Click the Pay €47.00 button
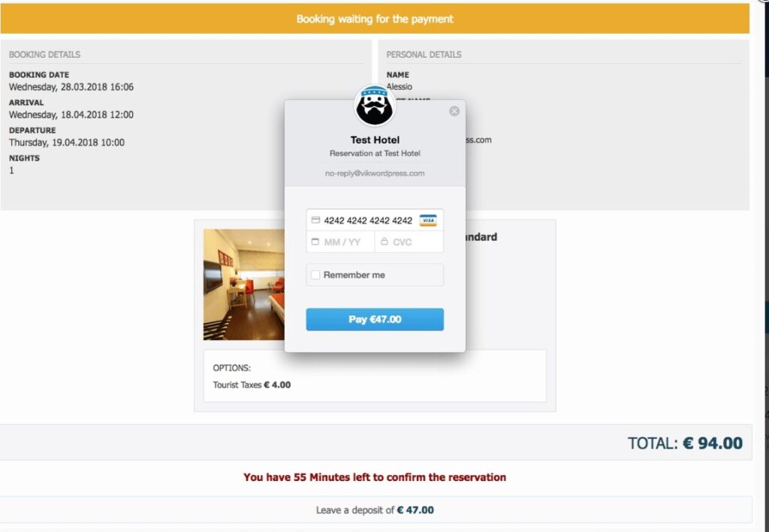 pyautogui.click(x=375, y=320)
